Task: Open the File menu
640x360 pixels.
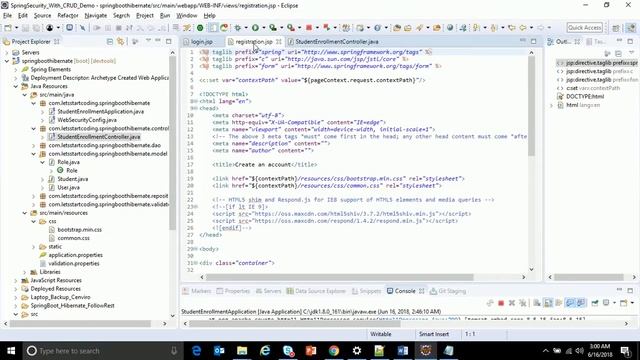Action: pos(7,16)
